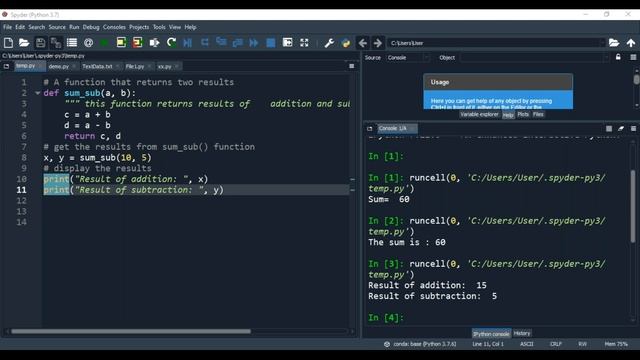This screenshot has width=640, height=360.
Task: Open the Search menu
Action: 37,27
